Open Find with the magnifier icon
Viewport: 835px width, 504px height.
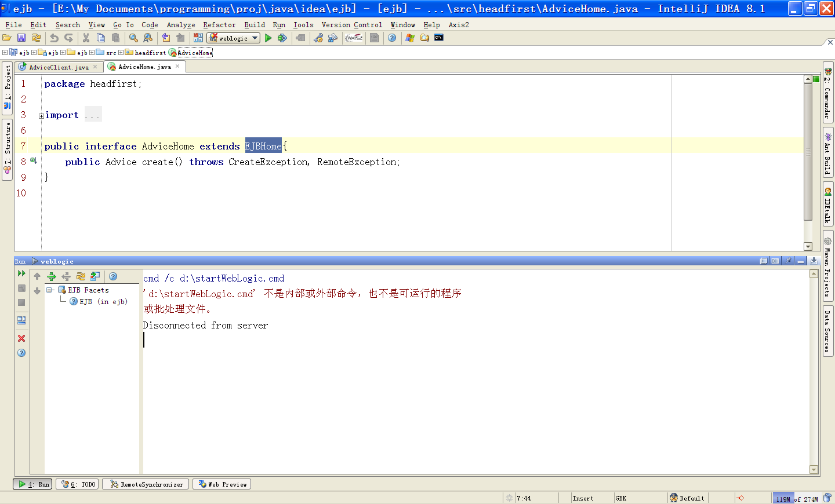click(x=133, y=38)
